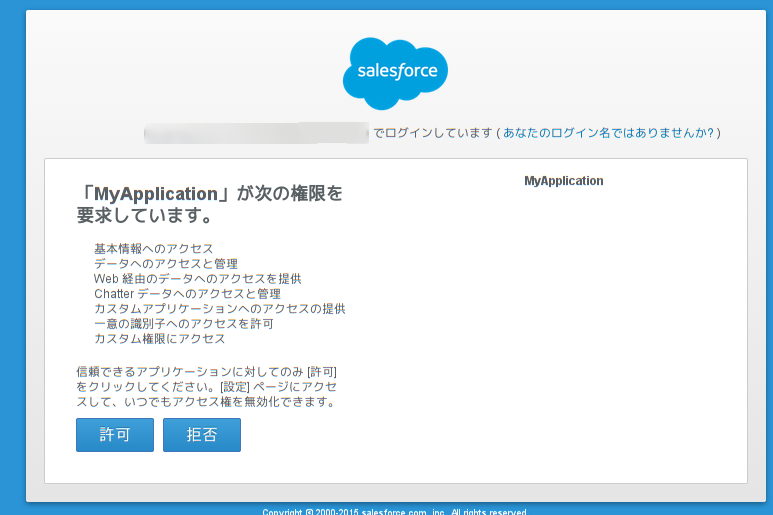The height and width of the screenshot is (515, 773).
Task: Select the 基本情報へのアクセス permission line
Action: 153,249
